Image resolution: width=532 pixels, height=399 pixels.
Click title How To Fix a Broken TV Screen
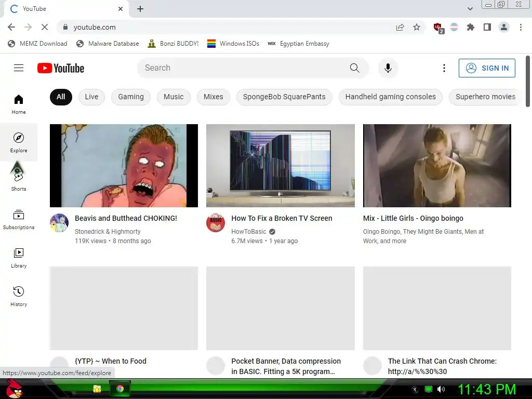[x=282, y=218]
